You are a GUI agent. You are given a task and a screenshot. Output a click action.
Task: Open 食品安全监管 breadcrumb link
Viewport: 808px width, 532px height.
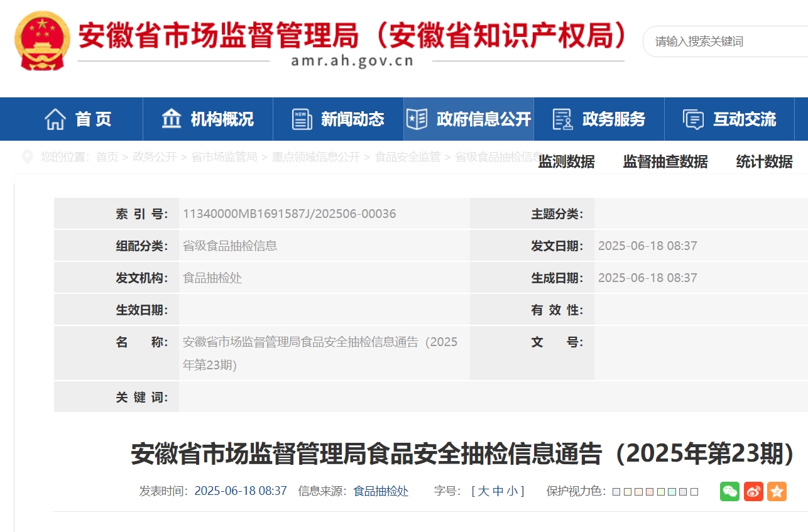[x=408, y=157]
